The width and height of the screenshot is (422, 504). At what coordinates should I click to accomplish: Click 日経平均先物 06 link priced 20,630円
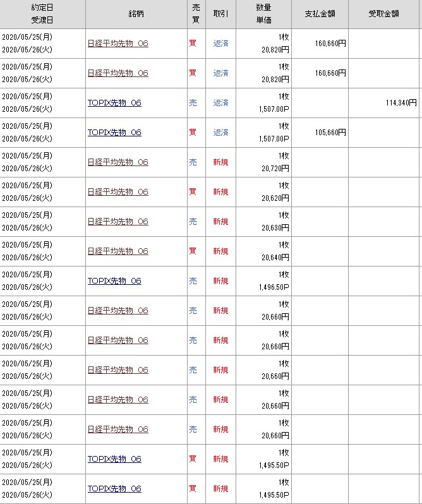point(118,222)
